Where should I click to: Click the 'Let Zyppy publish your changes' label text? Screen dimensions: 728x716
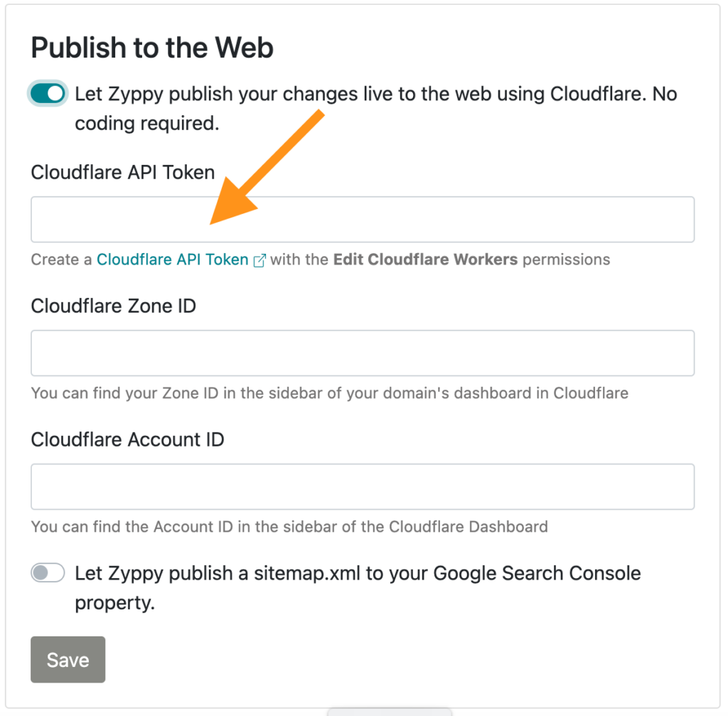[375, 108]
